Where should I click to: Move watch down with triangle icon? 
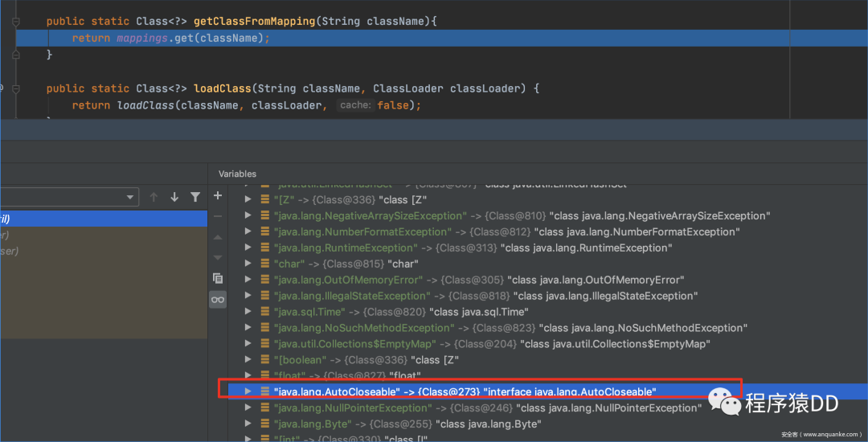coord(218,257)
